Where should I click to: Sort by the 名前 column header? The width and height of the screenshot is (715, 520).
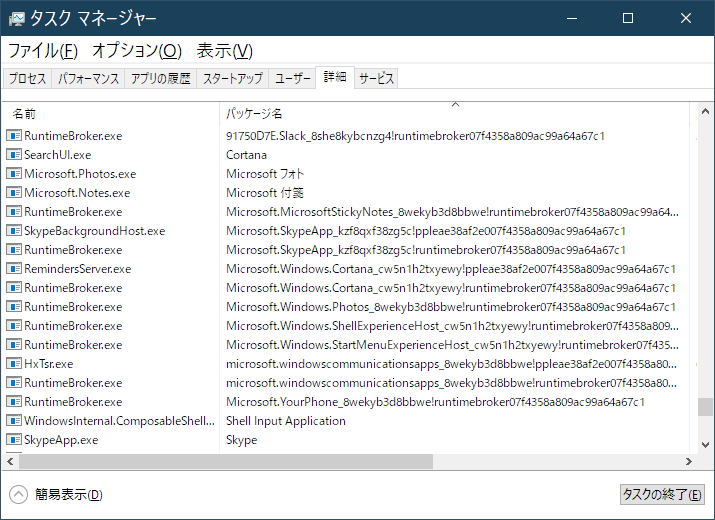(112, 114)
